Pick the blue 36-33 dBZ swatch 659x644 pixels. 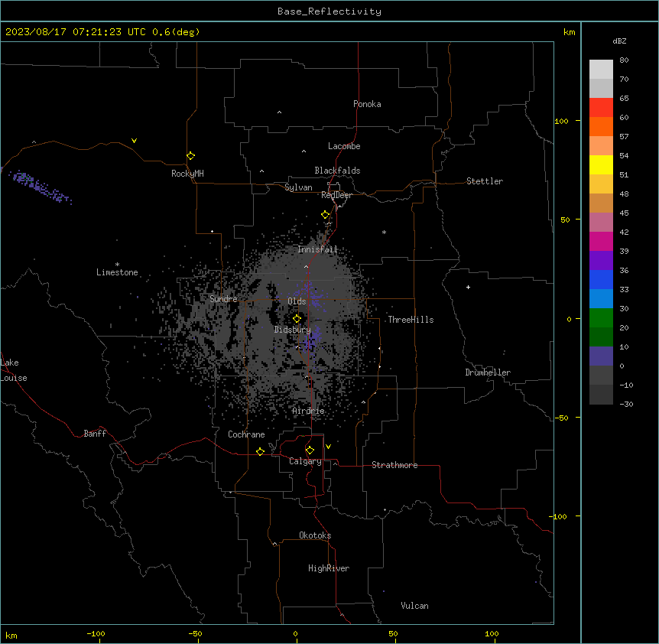pyautogui.click(x=601, y=279)
